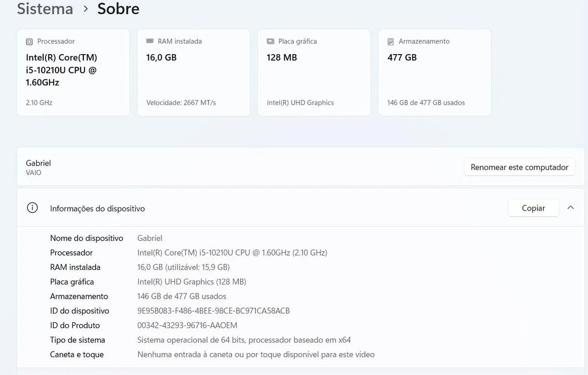
Task: Click Renomear este computador button
Action: pyautogui.click(x=520, y=167)
